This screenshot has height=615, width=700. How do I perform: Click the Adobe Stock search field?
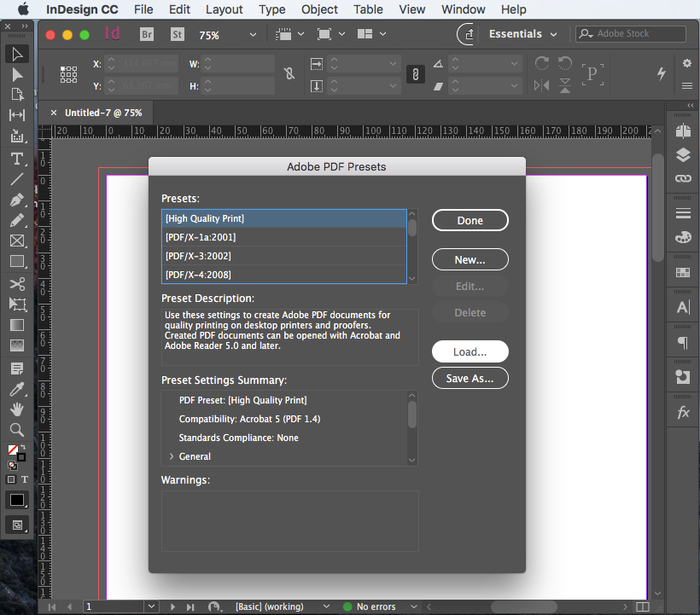630,34
